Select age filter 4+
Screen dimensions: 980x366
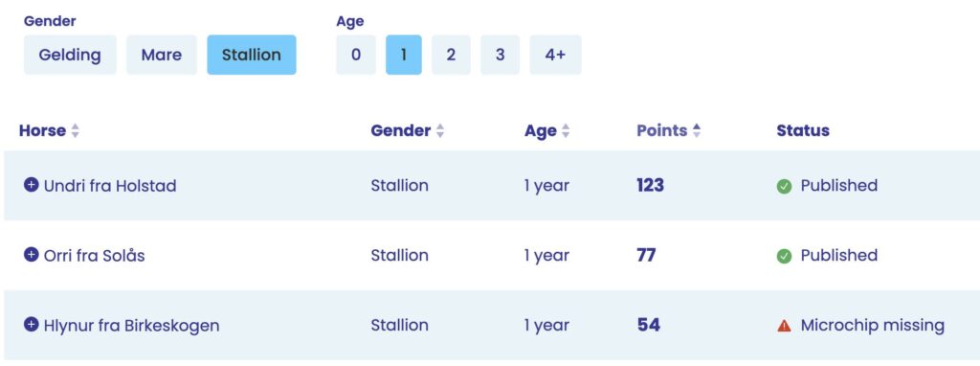pos(555,55)
